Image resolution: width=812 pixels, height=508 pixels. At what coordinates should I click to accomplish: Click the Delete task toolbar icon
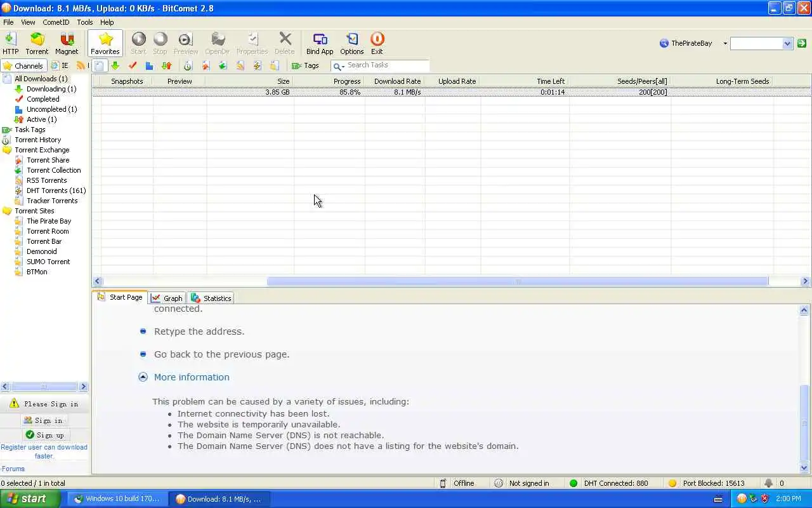[285, 43]
